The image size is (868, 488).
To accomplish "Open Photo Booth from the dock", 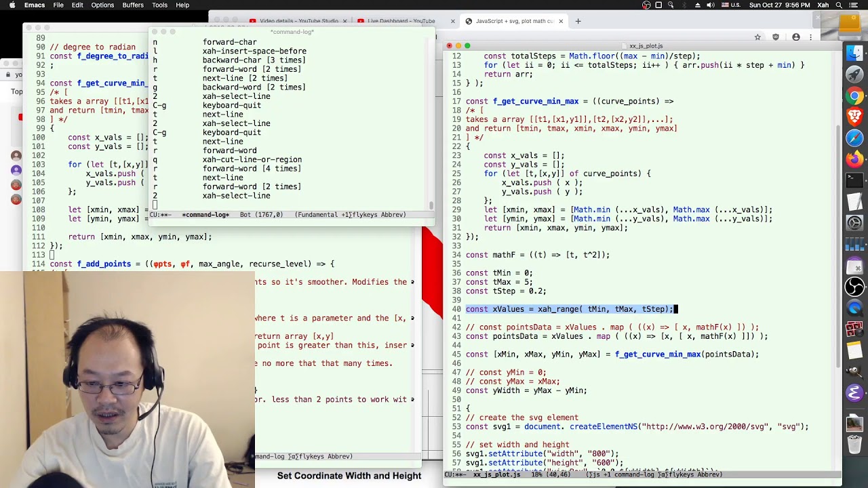I will pos(854,330).
